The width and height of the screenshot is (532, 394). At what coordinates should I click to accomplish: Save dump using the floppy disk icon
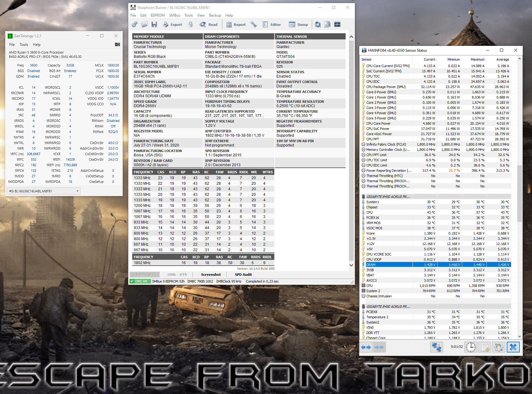coord(154,25)
